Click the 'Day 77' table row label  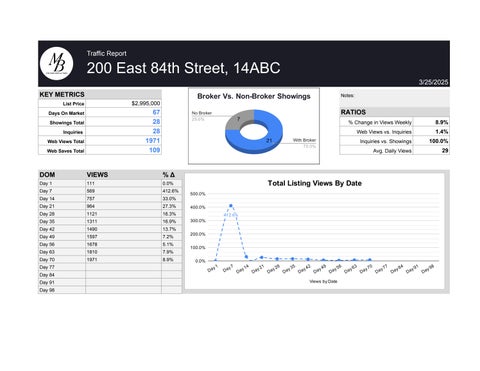(47, 267)
